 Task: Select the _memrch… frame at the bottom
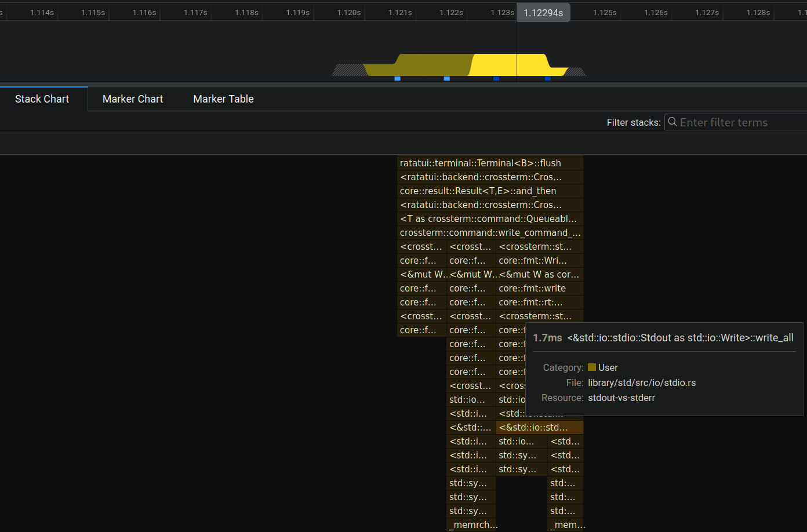click(471, 524)
